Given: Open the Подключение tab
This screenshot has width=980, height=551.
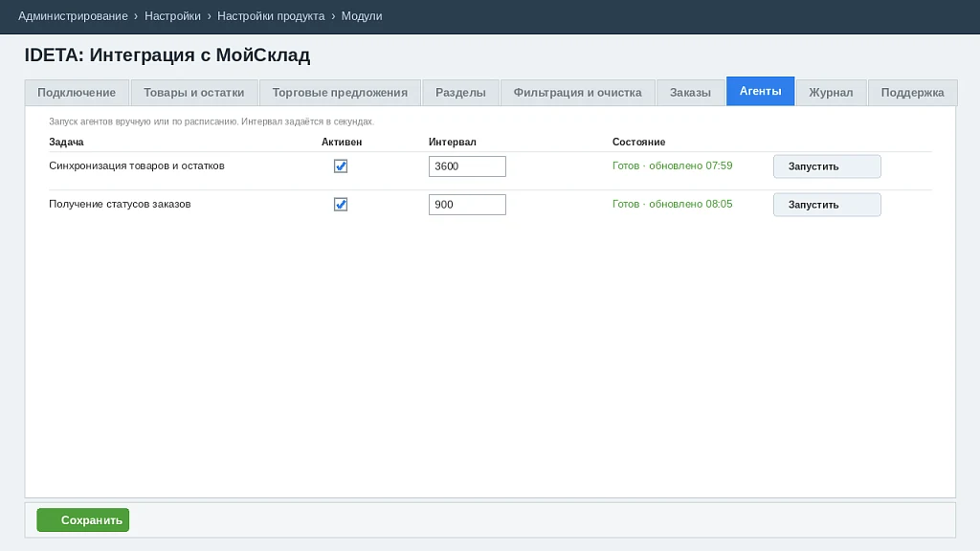Looking at the screenshot, I should tap(77, 93).
